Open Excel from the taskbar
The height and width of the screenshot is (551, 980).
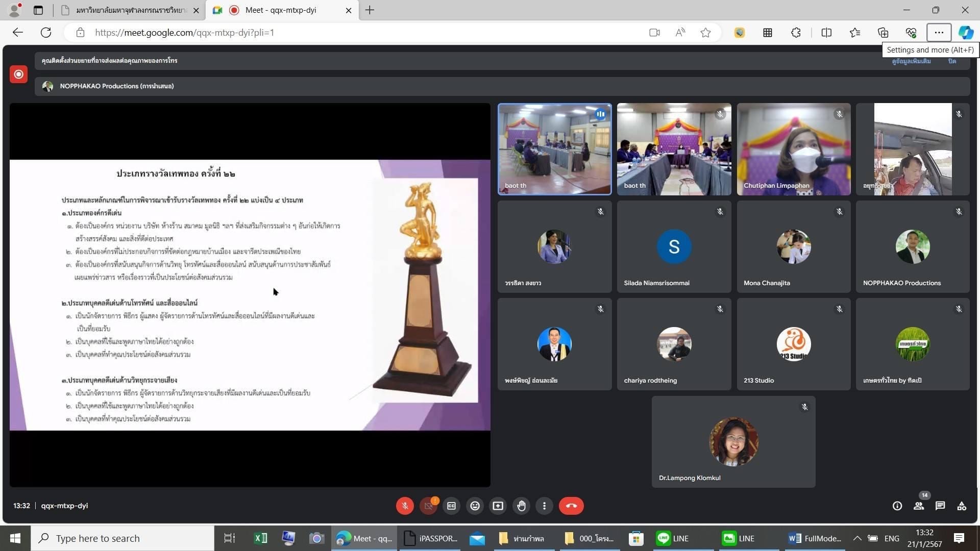click(x=260, y=538)
